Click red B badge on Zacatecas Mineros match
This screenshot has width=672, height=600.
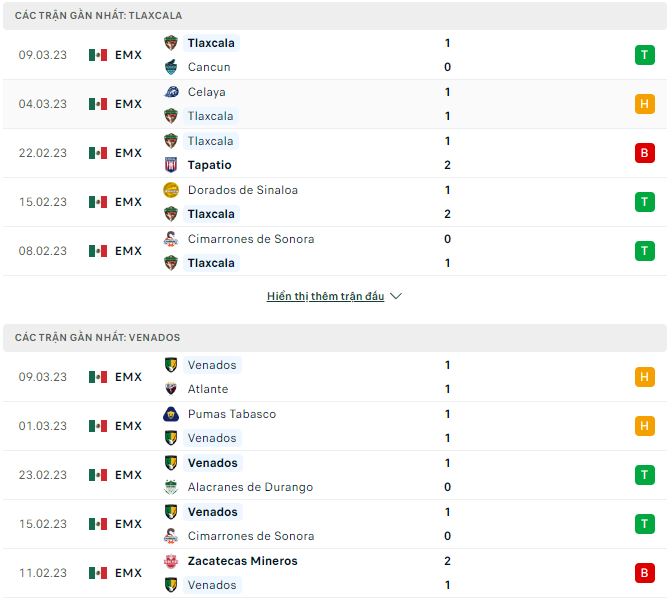coord(644,573)
